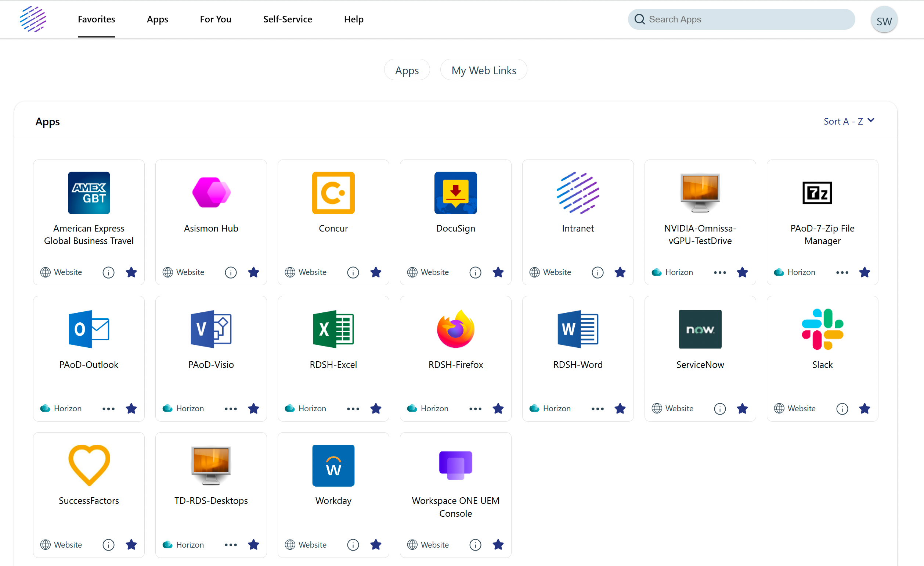The height and width of the screenshot is (566, 924).
Task: Open the three-dot menu on NVIDIA-Omnissa-vGPU-TestDrive
Action: coord(719,272)
